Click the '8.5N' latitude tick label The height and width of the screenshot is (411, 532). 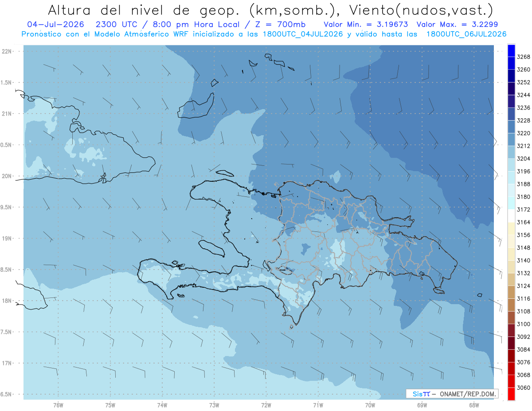point(7,270)
